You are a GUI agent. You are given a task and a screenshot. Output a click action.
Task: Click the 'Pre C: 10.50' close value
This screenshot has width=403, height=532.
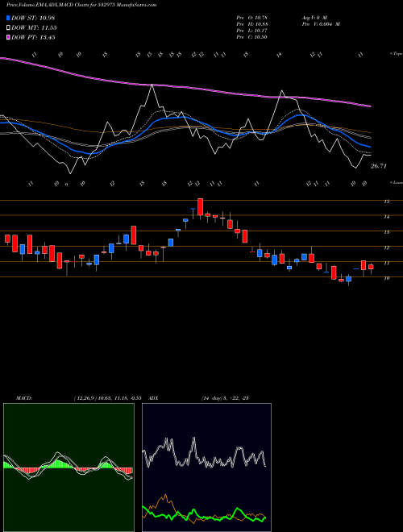252,36
